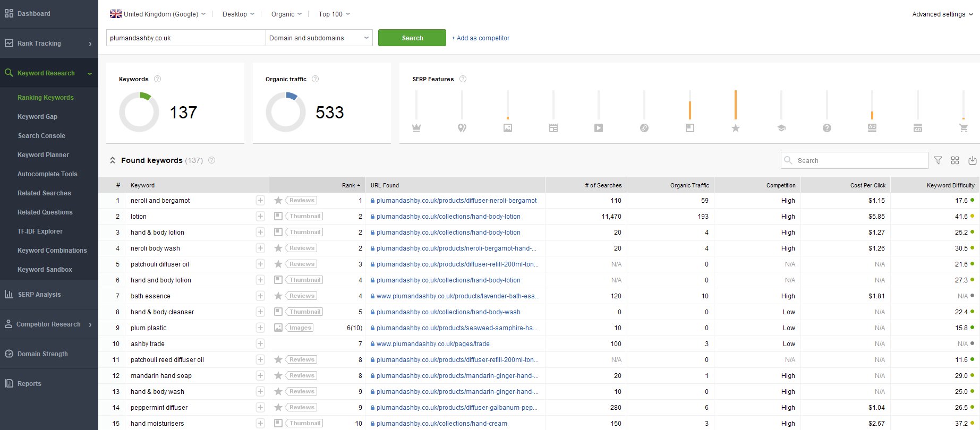Click the video play SERP feature icon
Viewport: 980px width, 430px height.
[x=599, y=128]
